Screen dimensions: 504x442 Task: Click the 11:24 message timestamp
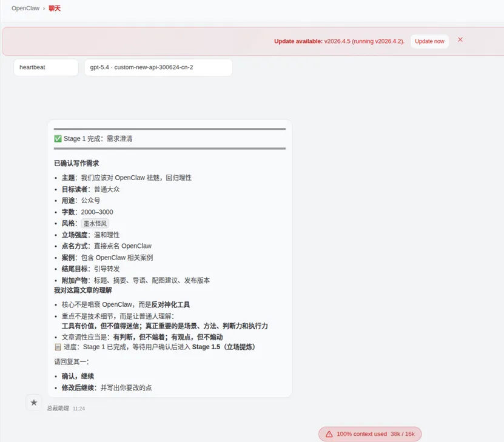click(79, 409)
